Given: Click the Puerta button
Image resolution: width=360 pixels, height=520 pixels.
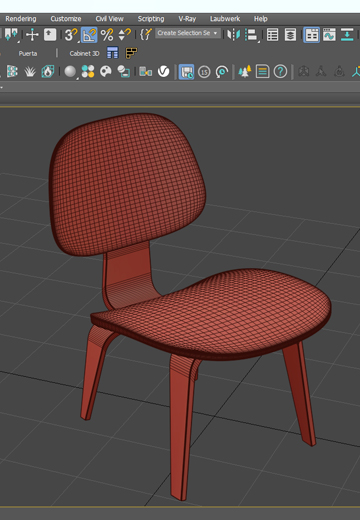Looking at the screenshot, I should coord(28,53).
